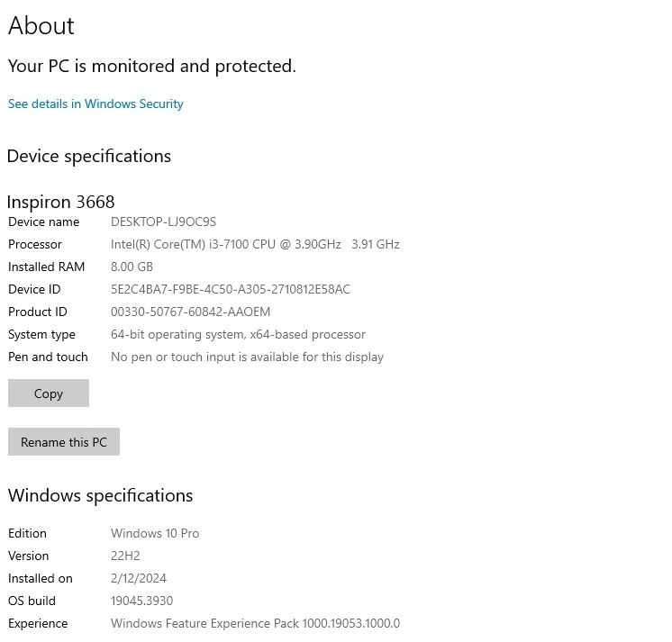
Task: Click the About page heading
Action: point(41,26)
